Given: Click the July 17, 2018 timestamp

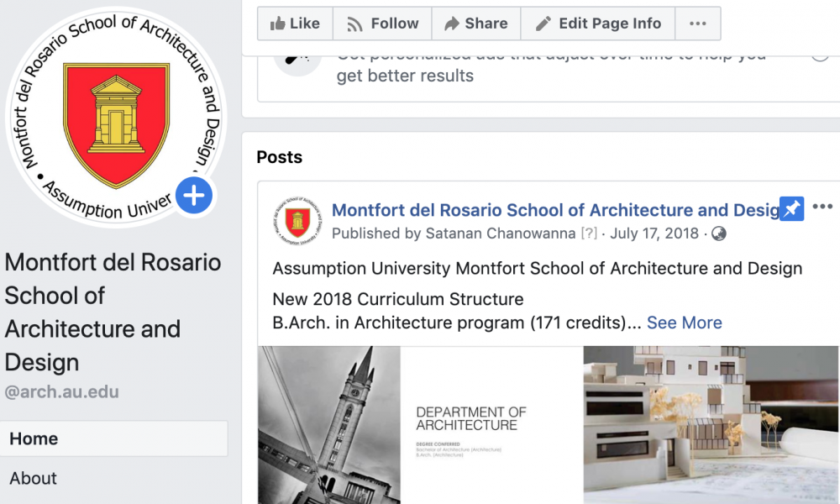Looking at the screenshot, I should [x=654, y=234].
